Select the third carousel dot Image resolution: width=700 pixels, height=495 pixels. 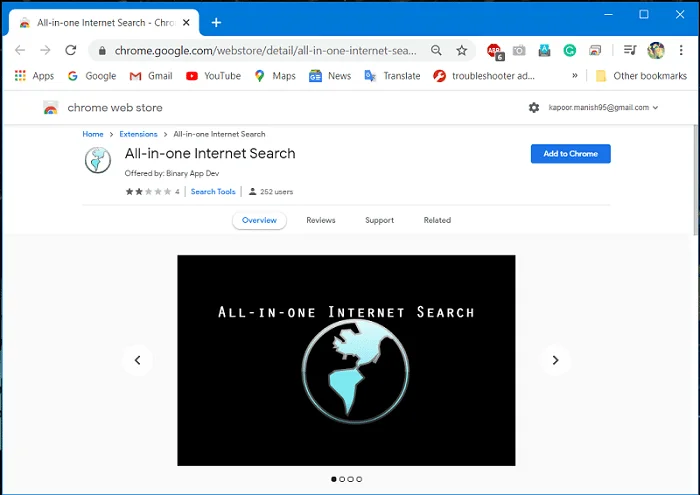(350, 479)
